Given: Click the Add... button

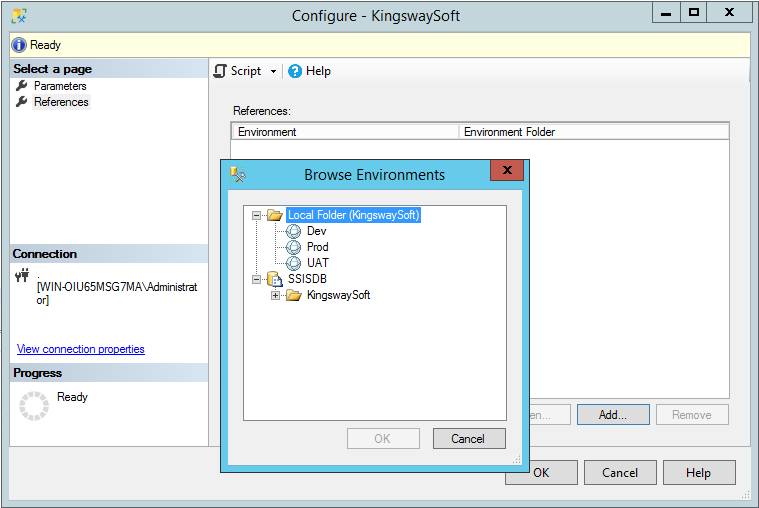Looking at the screenshot, I should pyautogui.click(x=613, y=415).
